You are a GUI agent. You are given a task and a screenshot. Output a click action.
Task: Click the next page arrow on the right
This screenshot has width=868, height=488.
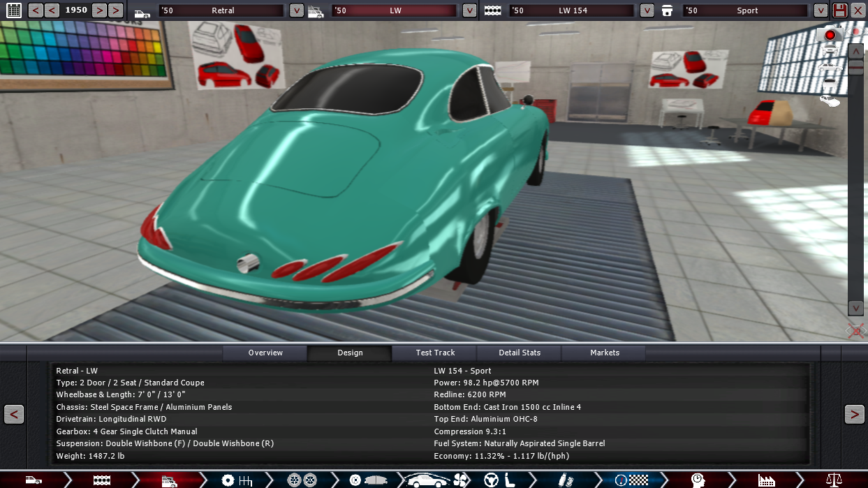tap(854, 414)
